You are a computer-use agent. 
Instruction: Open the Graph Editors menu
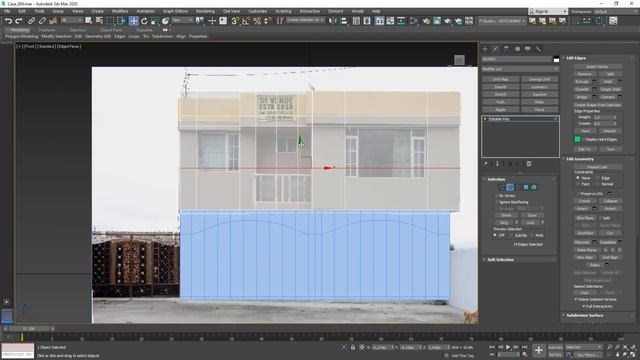176,11
